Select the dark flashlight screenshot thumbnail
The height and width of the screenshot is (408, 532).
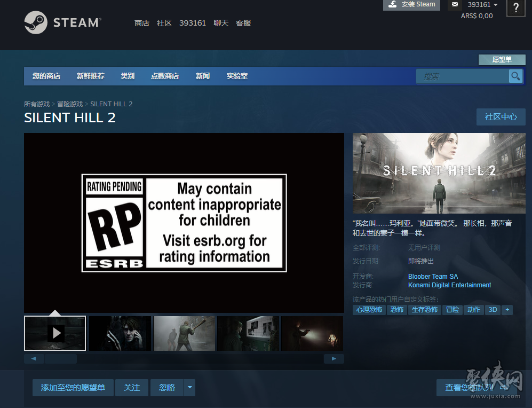click(x=312, y=333)
